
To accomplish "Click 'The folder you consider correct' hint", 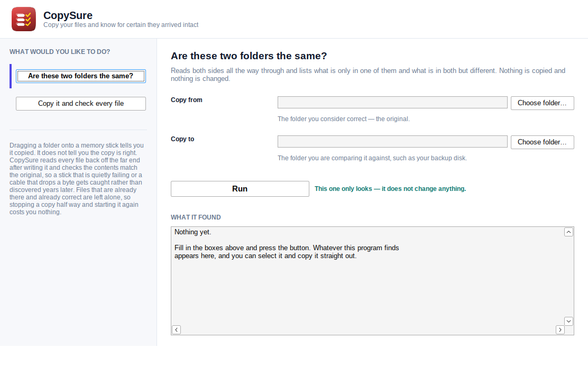I will coord(344,119).
